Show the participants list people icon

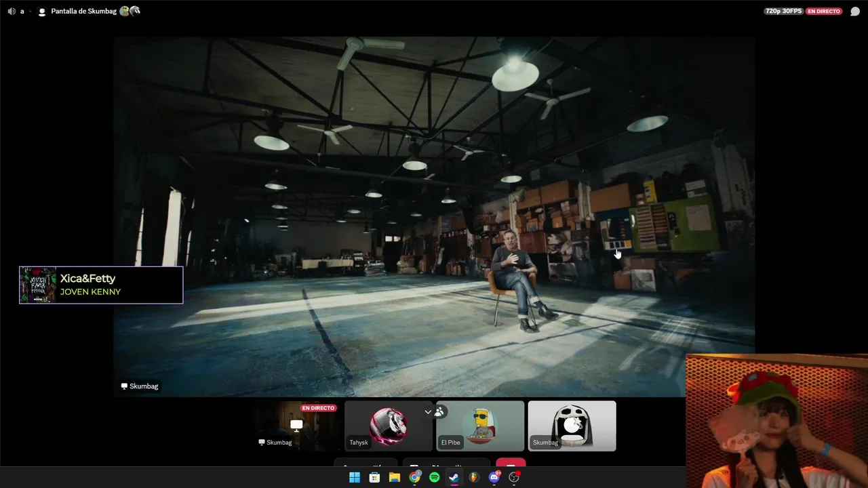pyautogui.click(x=439, y=411)
